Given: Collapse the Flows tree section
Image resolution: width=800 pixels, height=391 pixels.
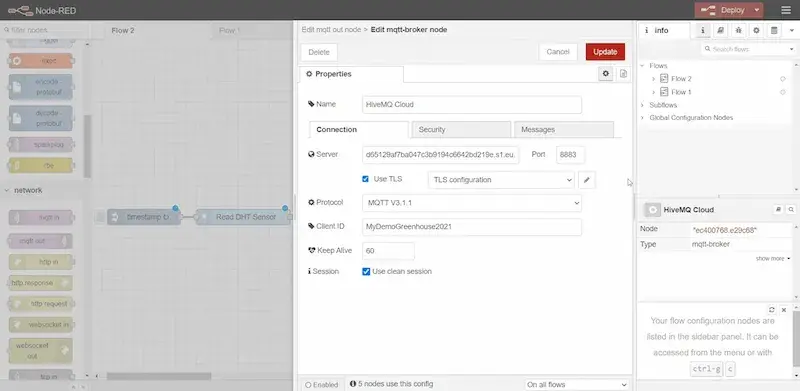Looking at the screenshot, I should (642, 66).
